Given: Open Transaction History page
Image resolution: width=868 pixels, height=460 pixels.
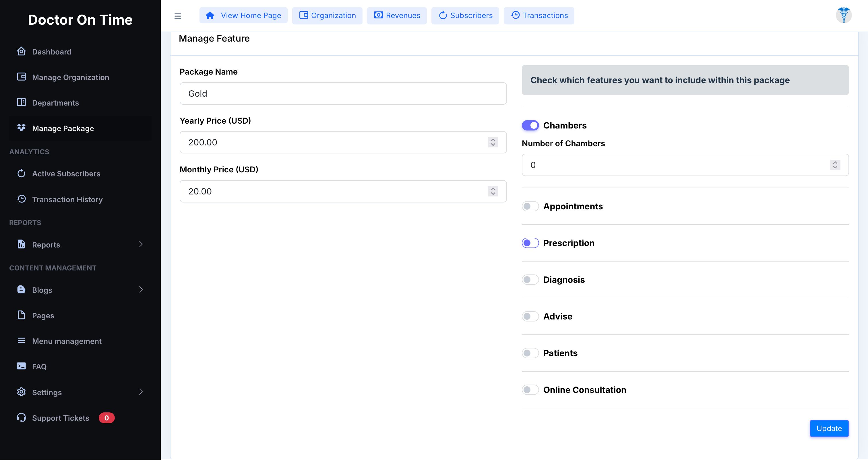Looking at the screenshot, I should [x=80, y=199].
